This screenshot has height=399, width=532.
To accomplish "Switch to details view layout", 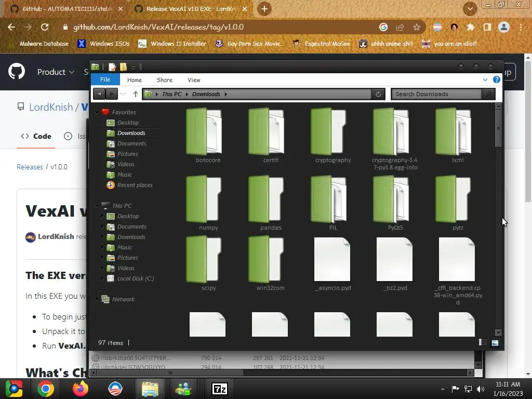I will point(483,342).
